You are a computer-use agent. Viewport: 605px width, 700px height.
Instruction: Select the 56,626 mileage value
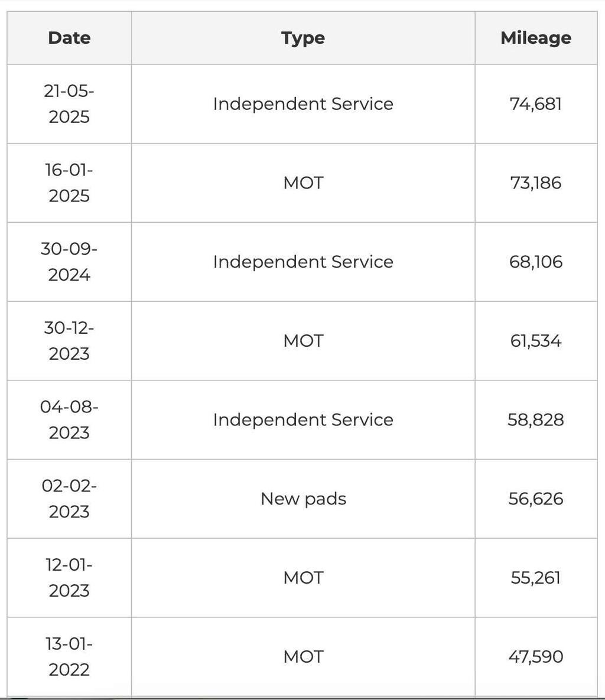(x=536, y=499)
